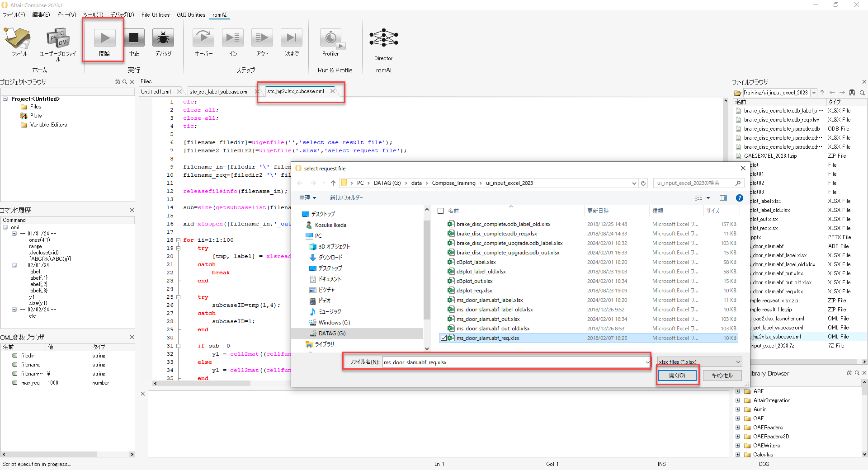
Task: Expand the CAE library folder
Action: point(738,418)
